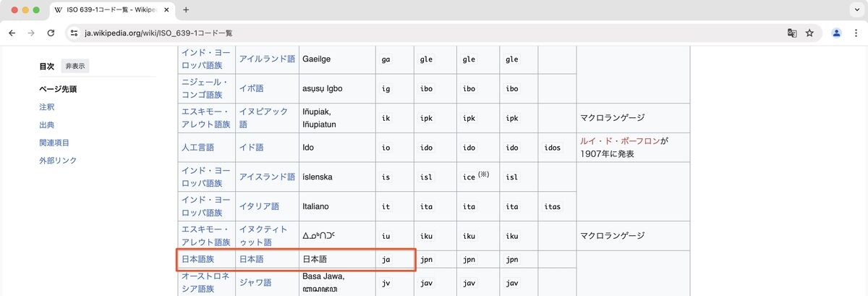
Task: Click the browser forward arrow
Action: (x=31, y=33)
